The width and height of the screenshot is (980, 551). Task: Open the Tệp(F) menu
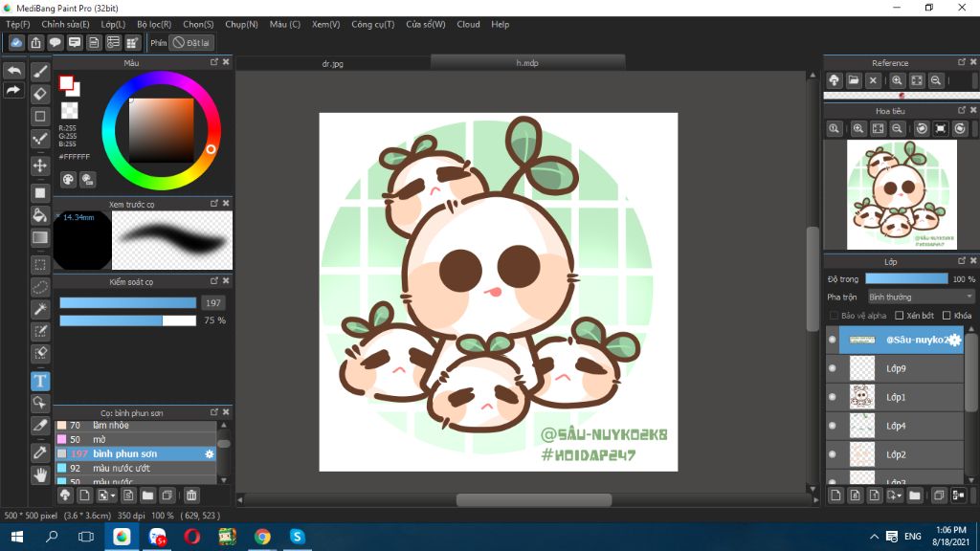point(18,24)
